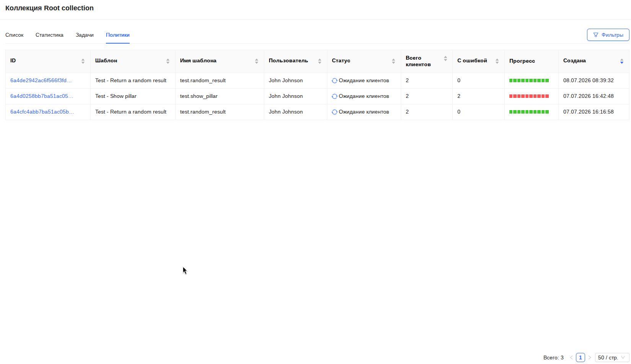Switch to the Список tab

[x=15, y=35]
